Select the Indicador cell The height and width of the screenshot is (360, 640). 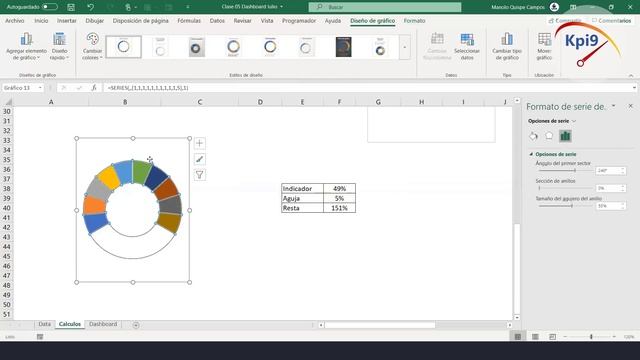point(302,189)
